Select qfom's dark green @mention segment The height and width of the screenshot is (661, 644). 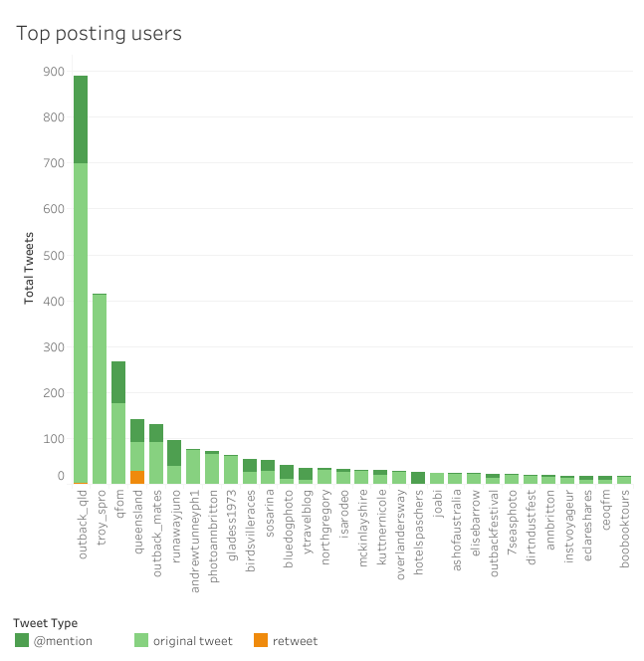coord(118,382)
